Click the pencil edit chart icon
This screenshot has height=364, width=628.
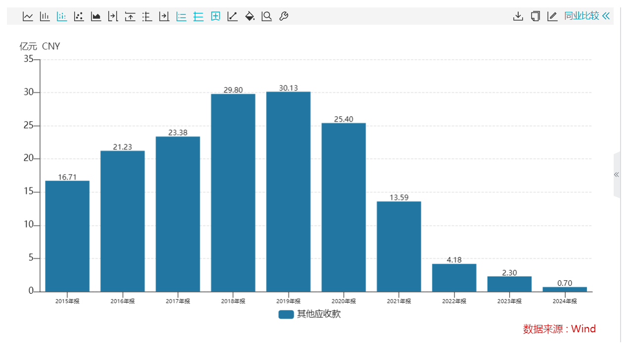(552, 16)
